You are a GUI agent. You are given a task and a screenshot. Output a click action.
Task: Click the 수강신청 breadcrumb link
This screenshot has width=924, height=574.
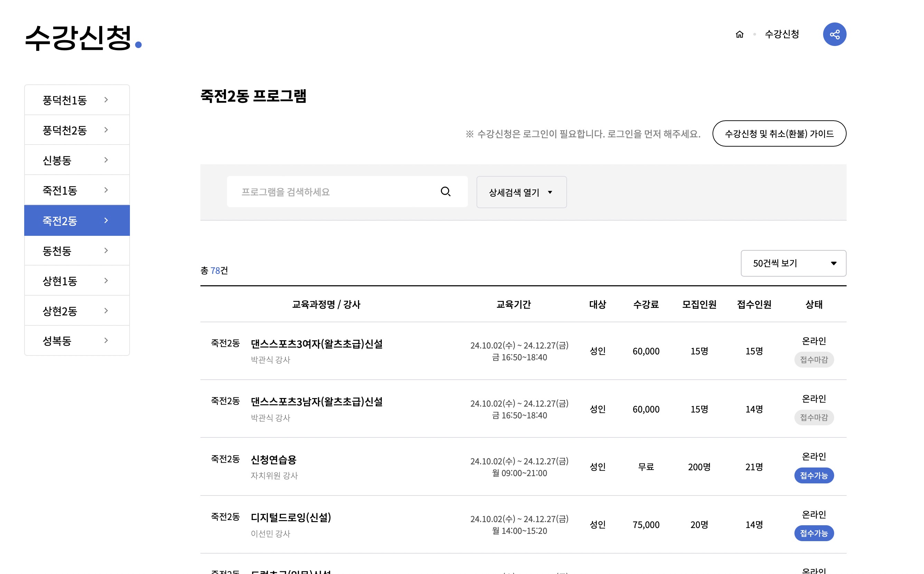[x=781, y=35]
